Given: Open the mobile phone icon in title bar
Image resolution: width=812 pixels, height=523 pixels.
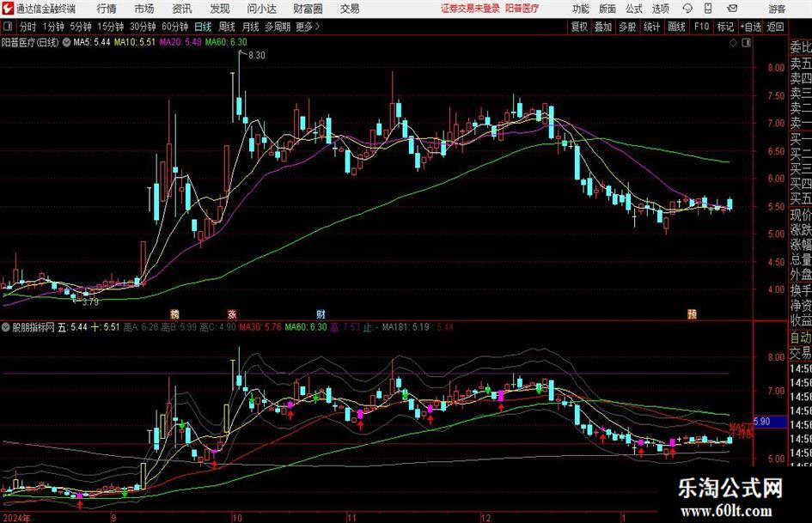Looking at the screenshot, I should [708, 9].
